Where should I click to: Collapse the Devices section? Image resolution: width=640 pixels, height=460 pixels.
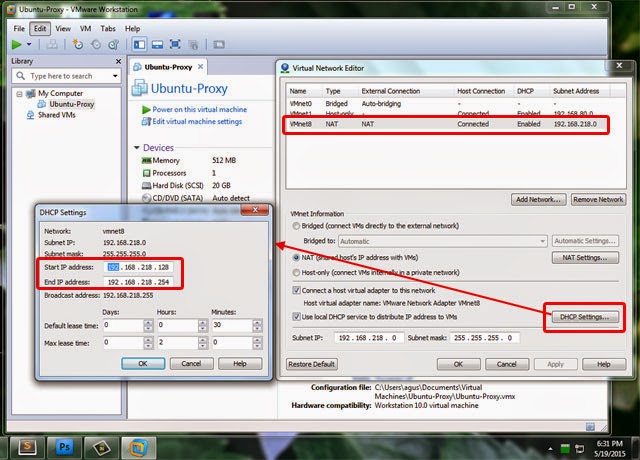(x=137, y=147)
